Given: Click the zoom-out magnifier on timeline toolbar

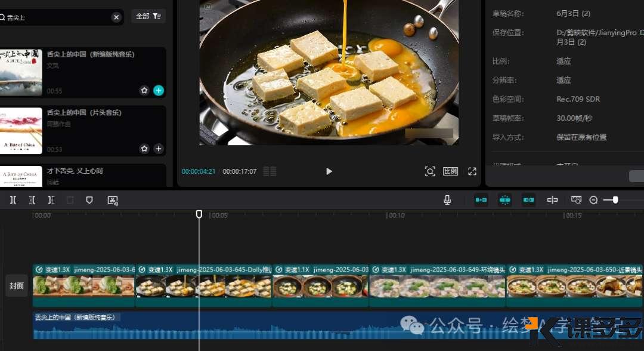Looking at the screenshot, I should coord(593,200).
